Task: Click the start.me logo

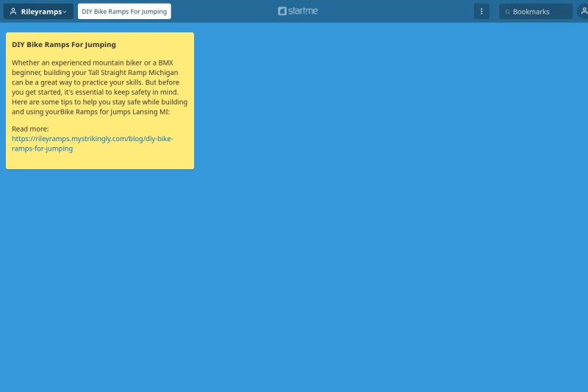Action: point(298,11)
